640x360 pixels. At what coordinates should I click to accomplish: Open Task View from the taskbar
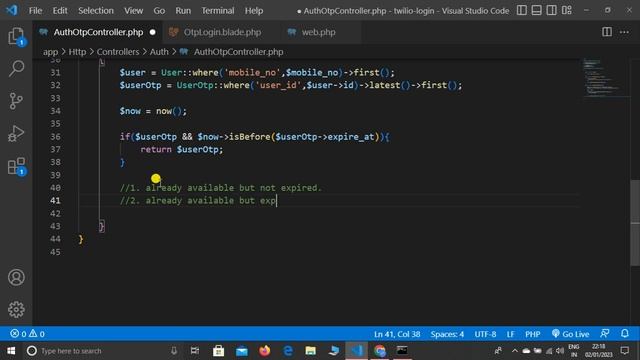[x=195, y=351]
